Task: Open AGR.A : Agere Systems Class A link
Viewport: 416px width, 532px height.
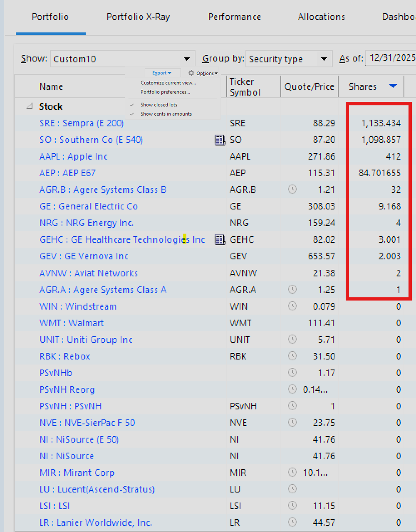Action: click(x=103, y=290)
